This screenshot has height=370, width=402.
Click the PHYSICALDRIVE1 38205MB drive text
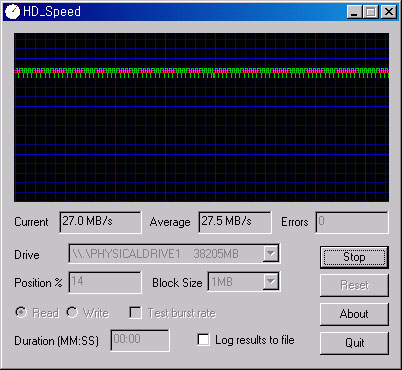click(156, 254)
